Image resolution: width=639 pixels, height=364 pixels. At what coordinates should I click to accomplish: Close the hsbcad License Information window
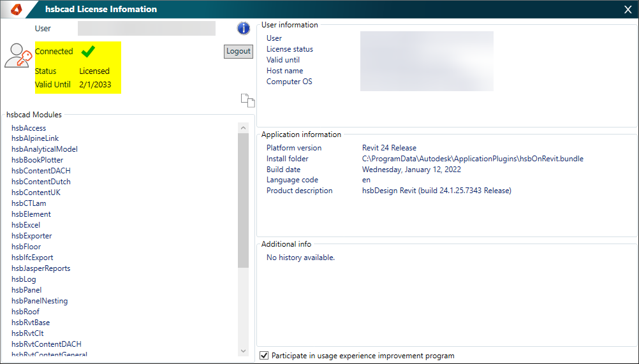point(628,10)
